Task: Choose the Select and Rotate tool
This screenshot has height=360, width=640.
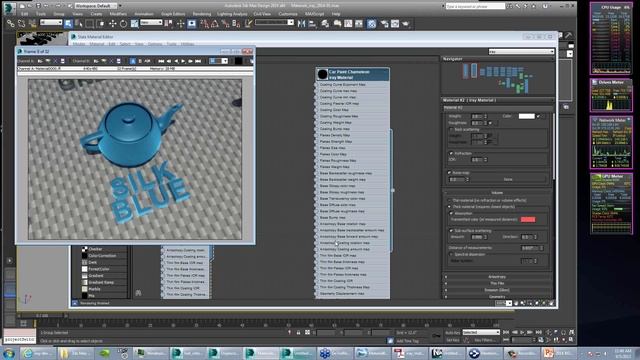Action: click(123, 24)
